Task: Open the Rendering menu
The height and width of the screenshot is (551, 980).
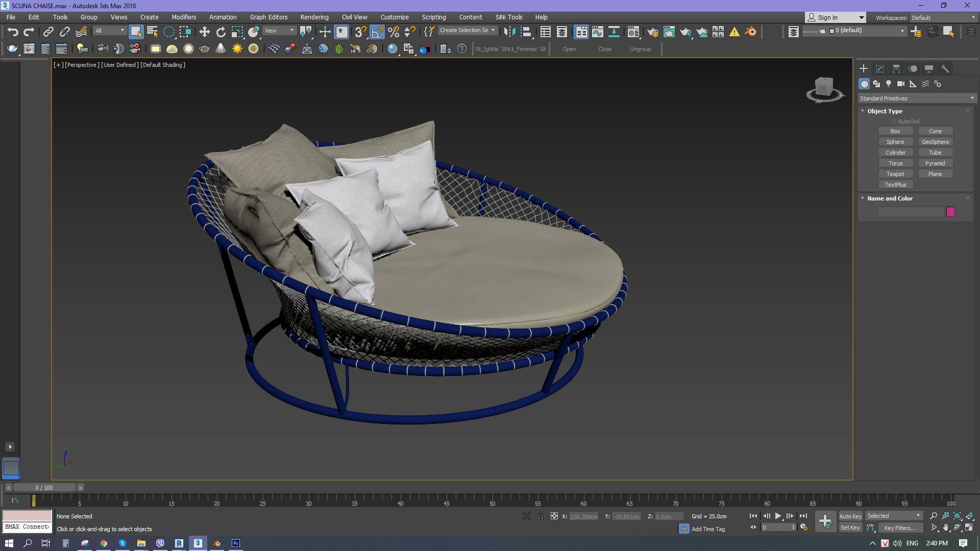Action: tap(314, 17)
